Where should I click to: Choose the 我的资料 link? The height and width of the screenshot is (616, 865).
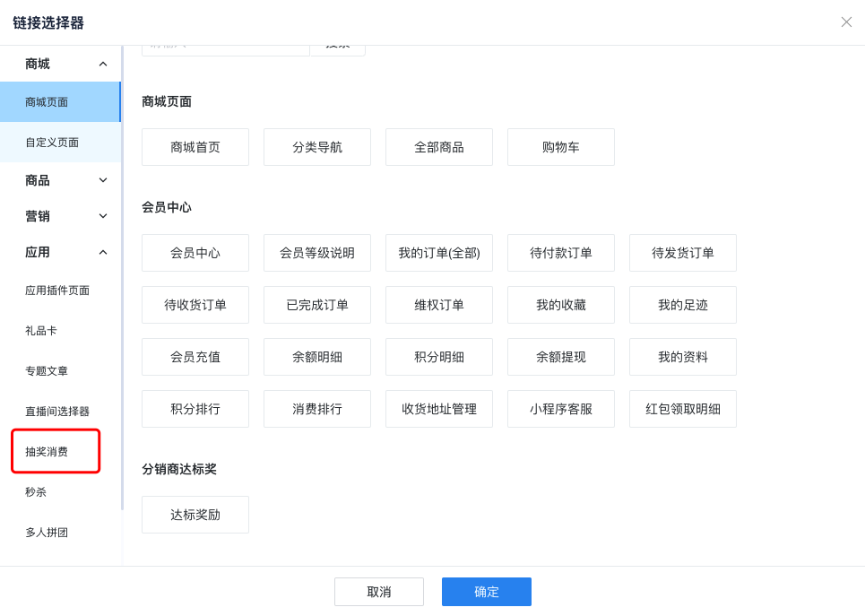pyautogui.click(x=683, y=357)
